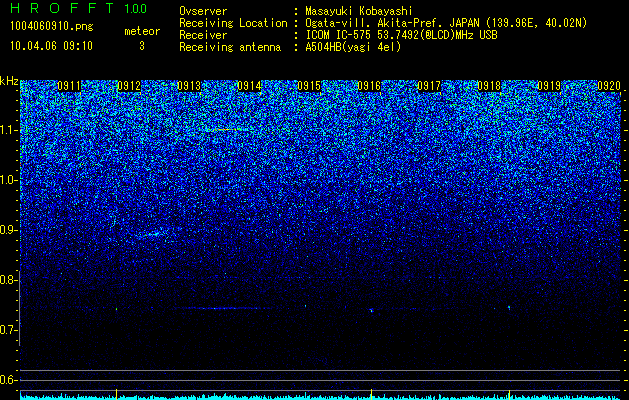Select the observer name Masayuki Kobayashi

(359, 11)
